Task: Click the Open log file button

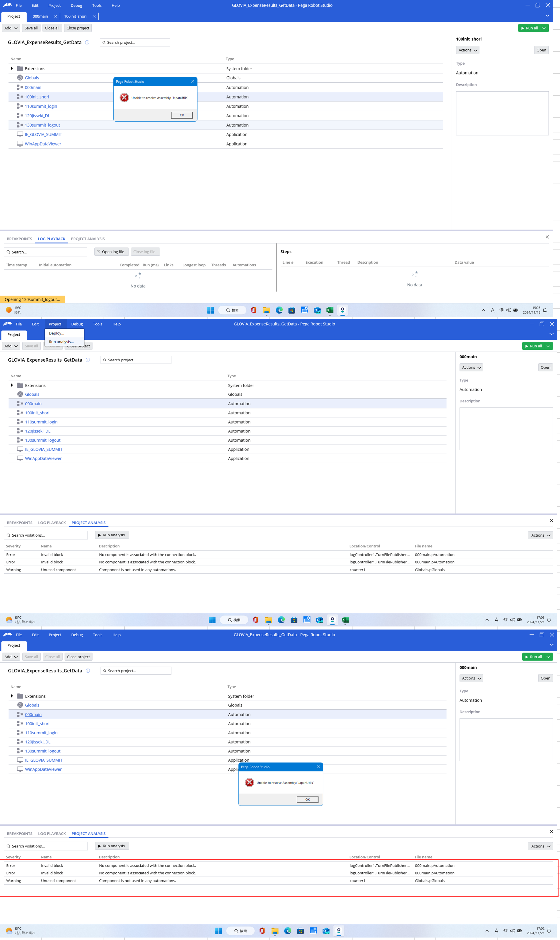Action: (111, 252)
